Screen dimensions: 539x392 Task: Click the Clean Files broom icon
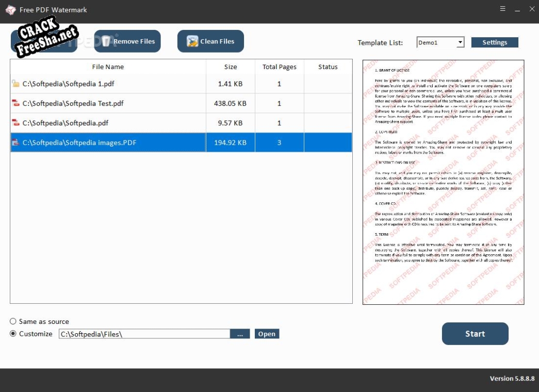click(192, 42)
